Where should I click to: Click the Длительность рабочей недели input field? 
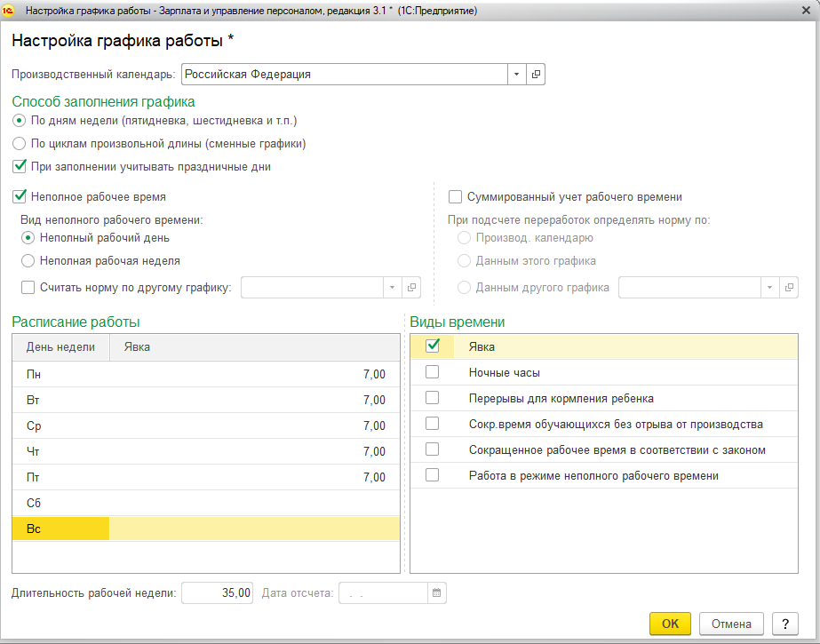click(x=218, y=592)
